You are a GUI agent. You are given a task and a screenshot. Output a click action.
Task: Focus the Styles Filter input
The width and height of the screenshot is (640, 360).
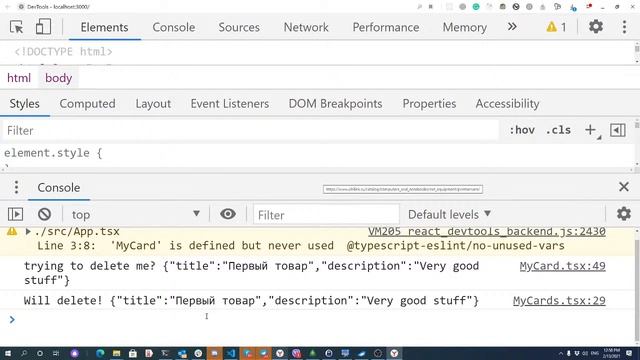(250, 131)
